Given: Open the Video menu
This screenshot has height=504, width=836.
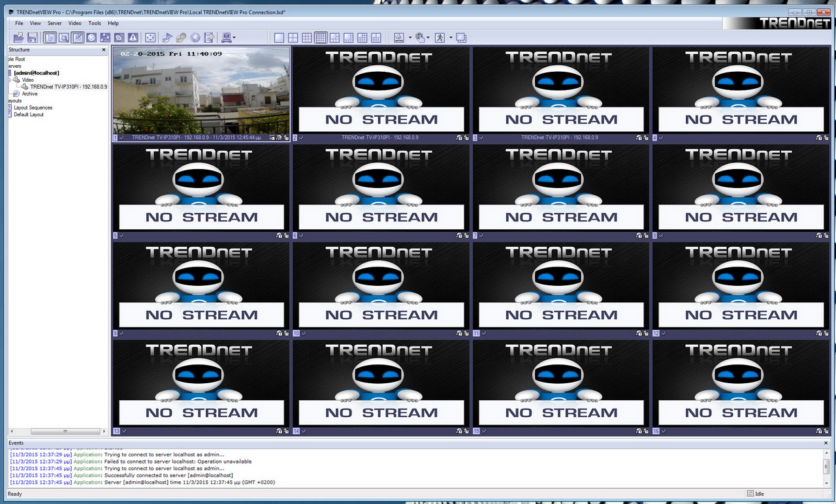Looking at the screenshot, I should [75, 23].
